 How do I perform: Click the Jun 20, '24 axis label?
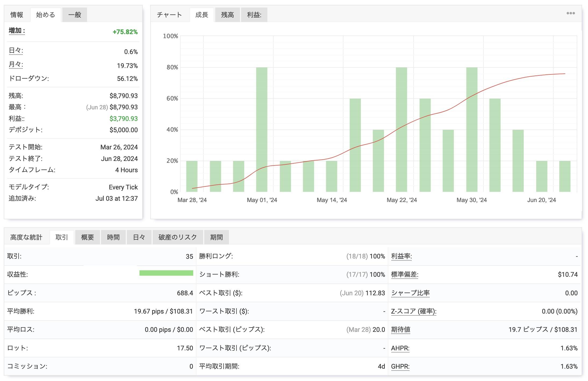[542, 200]
